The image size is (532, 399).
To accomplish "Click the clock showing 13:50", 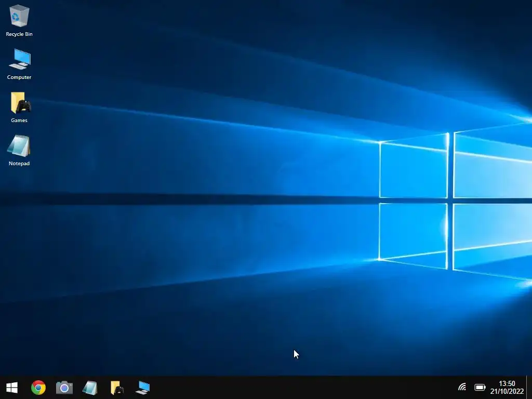I will click(507, 383).
